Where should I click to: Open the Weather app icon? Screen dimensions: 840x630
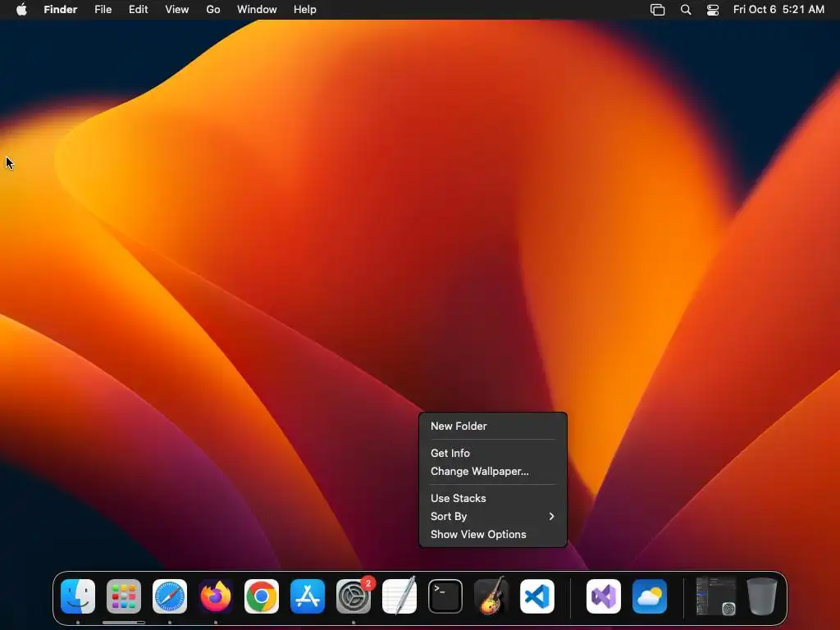click(x=650, y=596)
